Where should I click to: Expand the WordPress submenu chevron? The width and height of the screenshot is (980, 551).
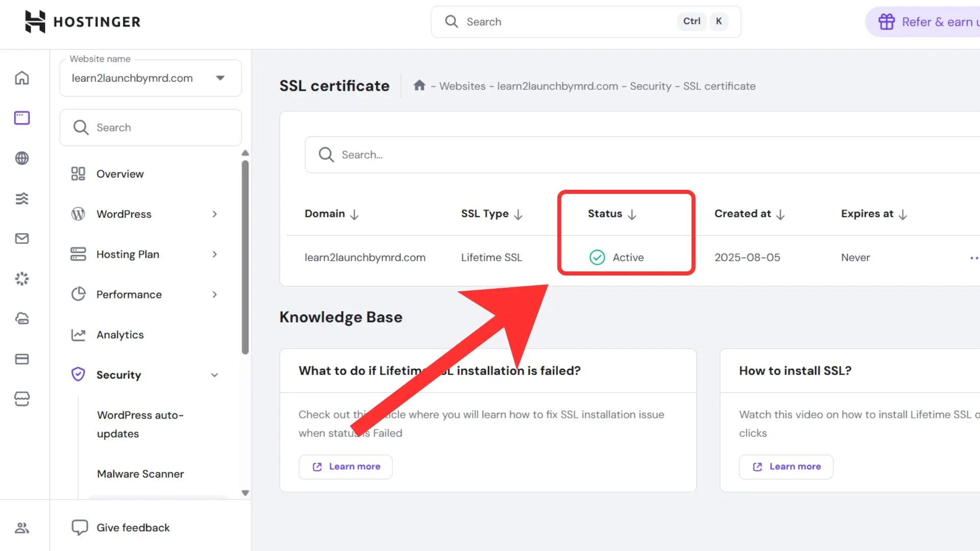215,214
